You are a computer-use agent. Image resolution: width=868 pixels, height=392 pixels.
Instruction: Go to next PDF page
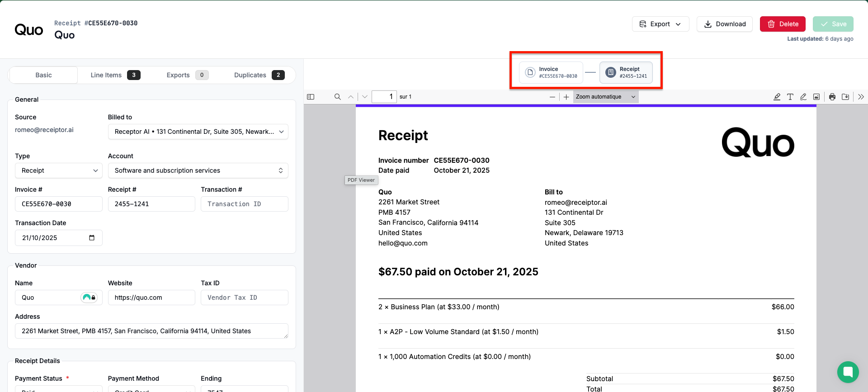click(365, 97)
